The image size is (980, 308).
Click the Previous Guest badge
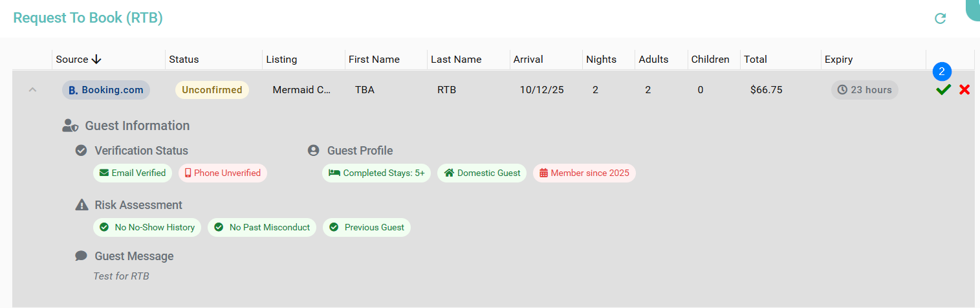click(x=367, y=227)
